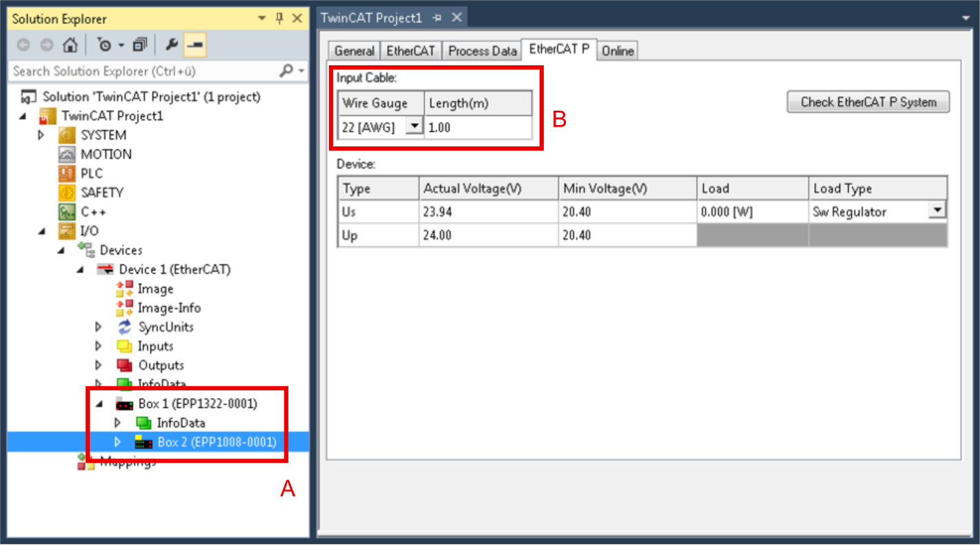Switch to the Online tab
This screenshot has height=545, width=980.
[617, 51]
